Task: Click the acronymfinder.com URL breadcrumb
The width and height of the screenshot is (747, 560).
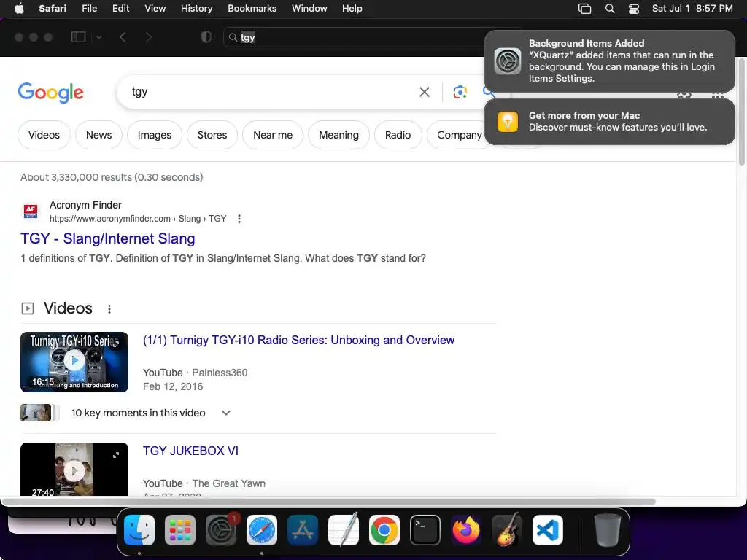Action: pyautogui.click(x=138, y=219)
